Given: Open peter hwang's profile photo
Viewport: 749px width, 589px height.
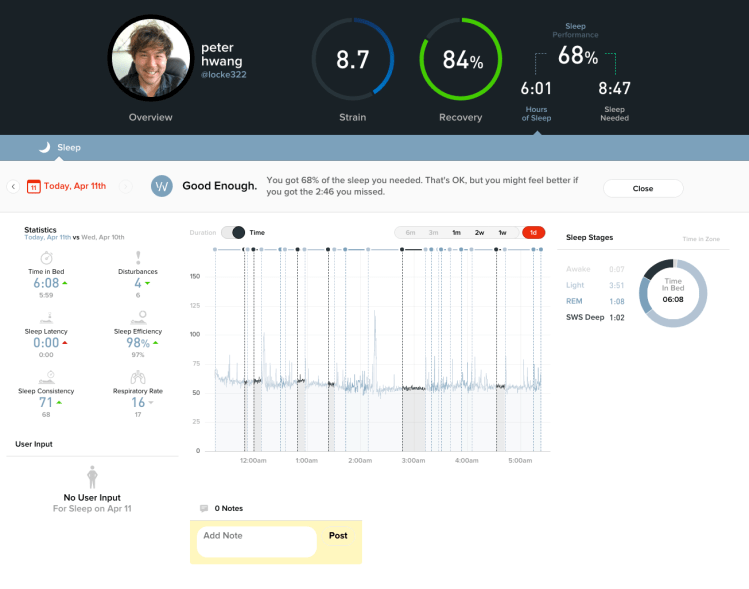Looking at the screenshot, I should click(x=150, y=58).
